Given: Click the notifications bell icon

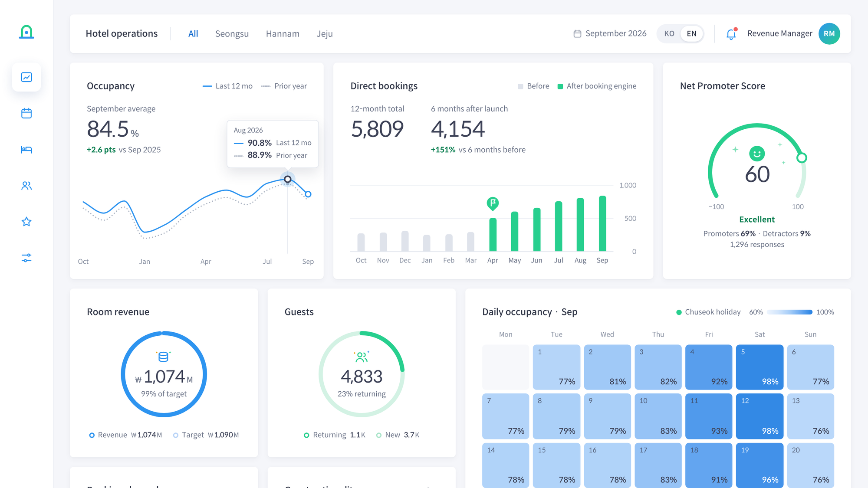Looking at the screenshot, I should (731, 34).
